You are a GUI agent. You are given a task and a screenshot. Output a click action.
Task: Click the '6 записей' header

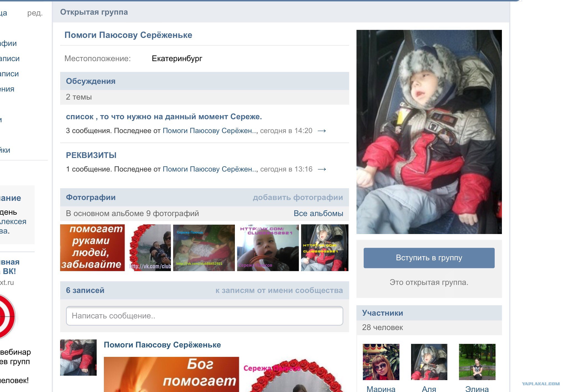pos(85,290)
